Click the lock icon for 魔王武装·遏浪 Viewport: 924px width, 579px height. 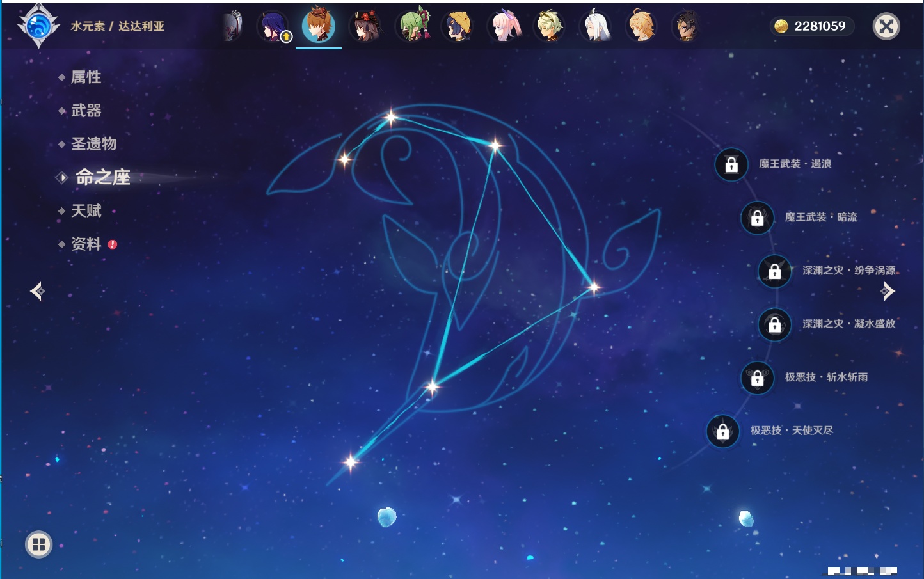click(x=731, y=165)
